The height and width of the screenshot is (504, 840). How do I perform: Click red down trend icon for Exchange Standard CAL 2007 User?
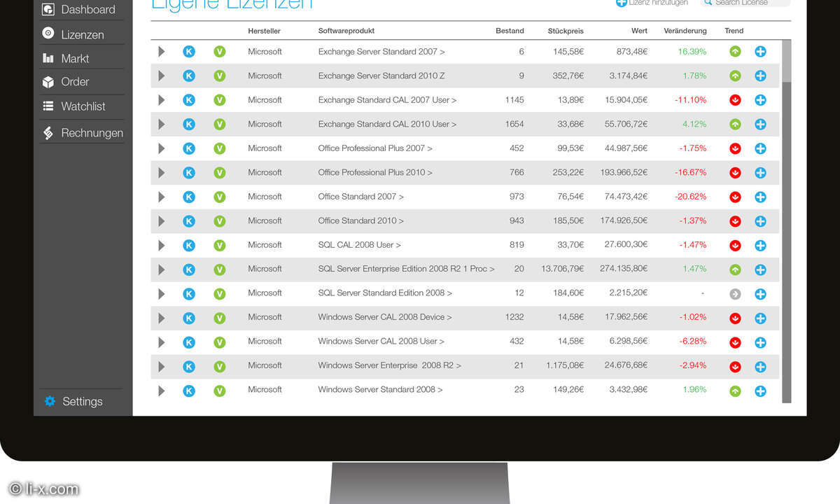click(735, 100)
